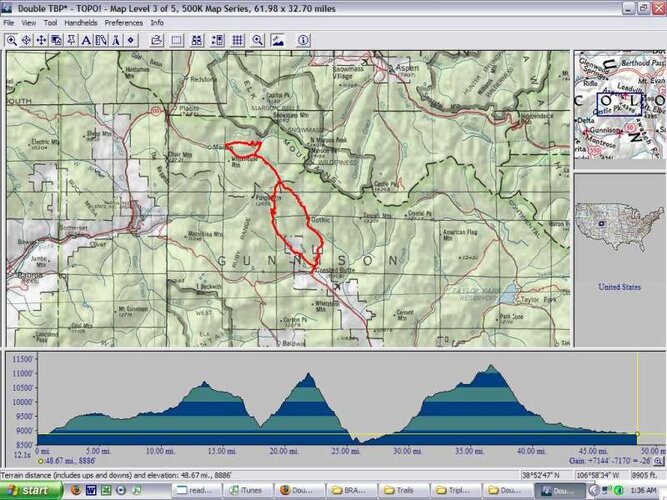Open the Windows start button
667x500 pixels.
[x=30, y=491]
